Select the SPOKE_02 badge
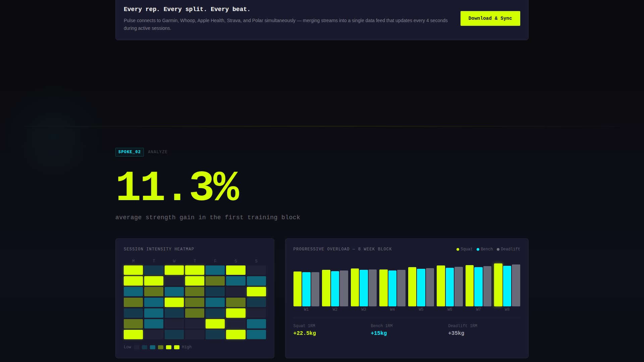Viewport: 644px width, 362px height. 129,152
